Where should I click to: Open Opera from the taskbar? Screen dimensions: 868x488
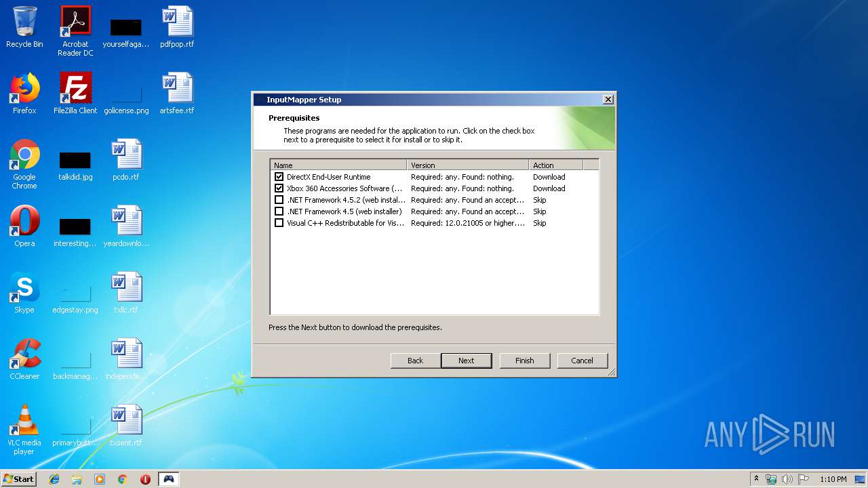click(x=145, y=479)
